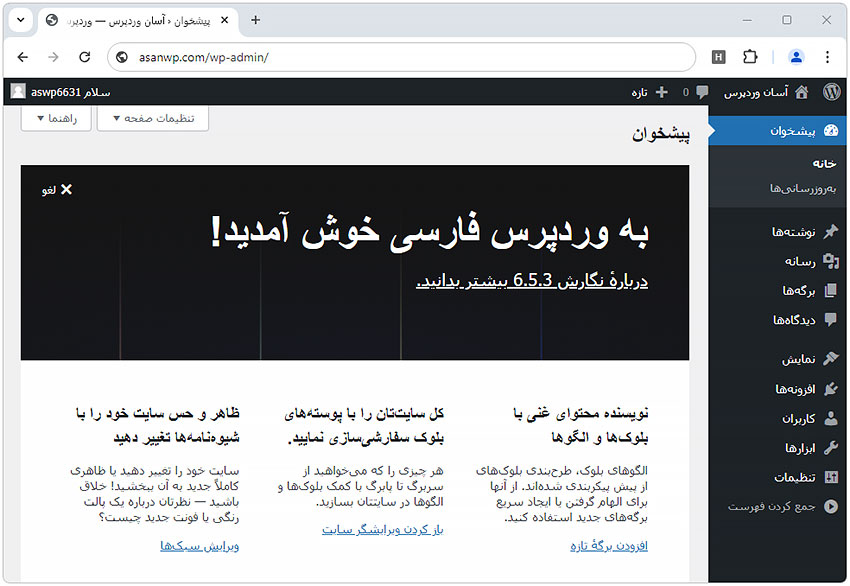The width and height of the screenshot is (850, 586).
Task: Select the خانه submenu item
Action: click(824, 164)
